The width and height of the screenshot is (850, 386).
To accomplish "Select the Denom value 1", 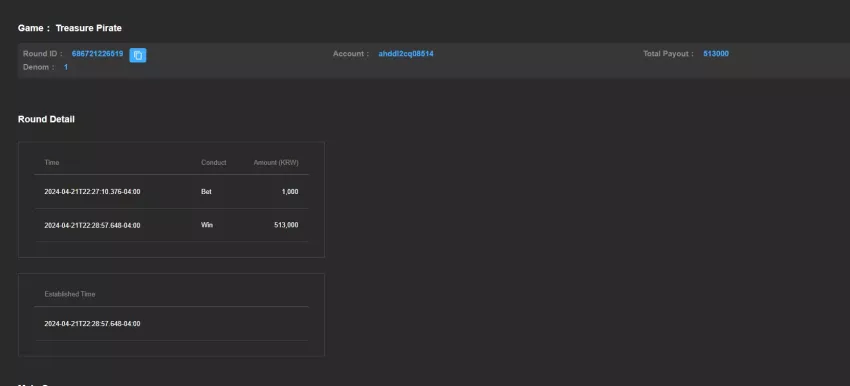I will (66, 67).
